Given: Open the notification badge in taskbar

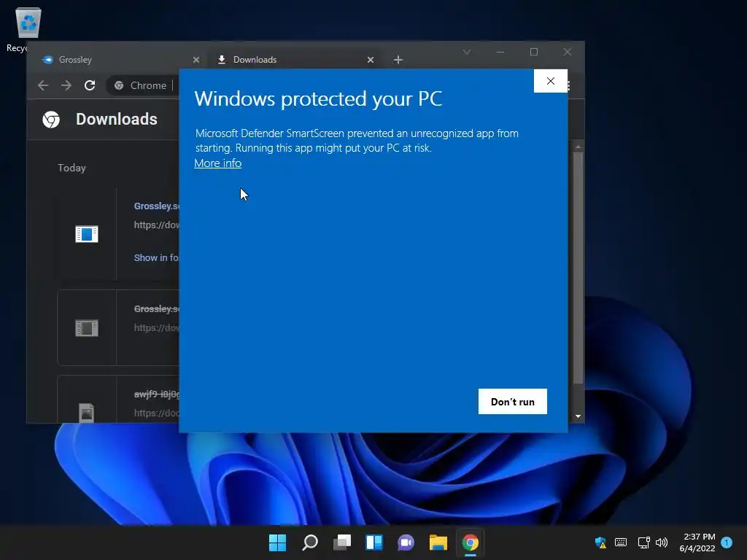Looking at the screenshot, I should (727, 542).
